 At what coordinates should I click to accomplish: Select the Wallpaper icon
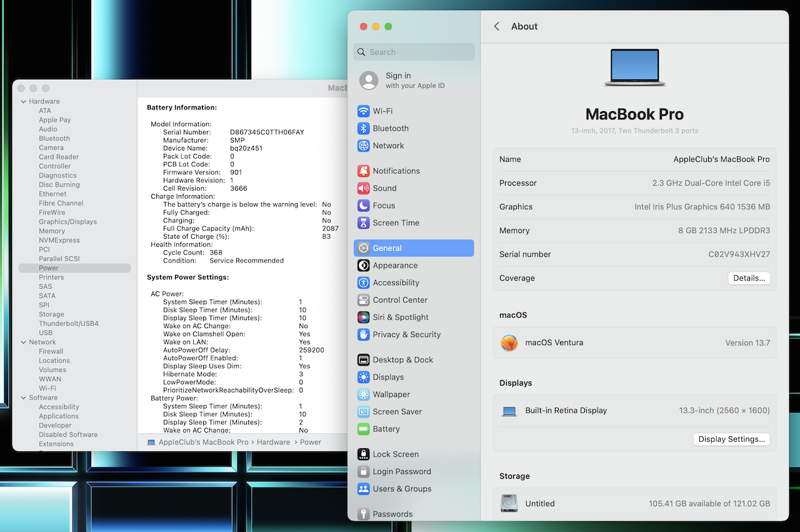coord(363,394)
